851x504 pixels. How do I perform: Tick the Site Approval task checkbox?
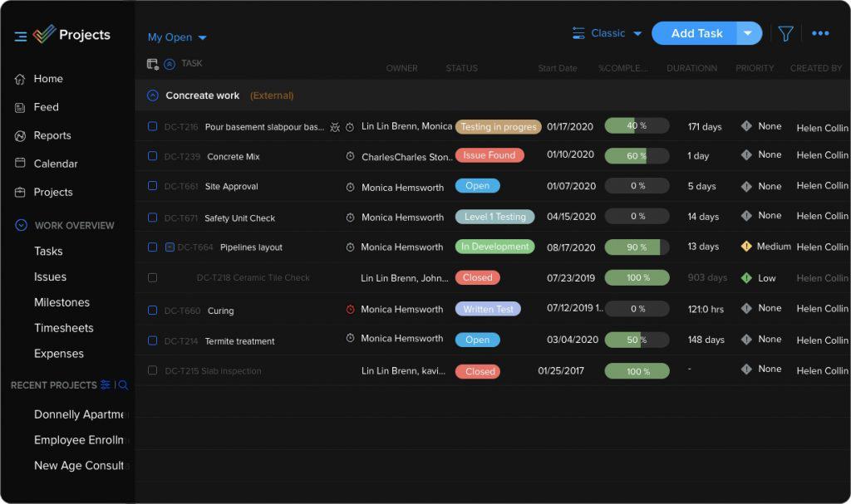point(152,186)
